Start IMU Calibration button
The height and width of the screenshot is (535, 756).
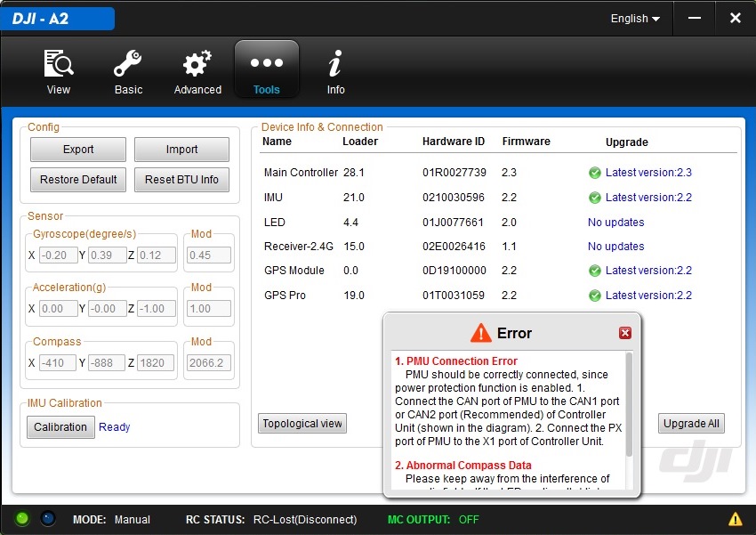click(60, 427)
